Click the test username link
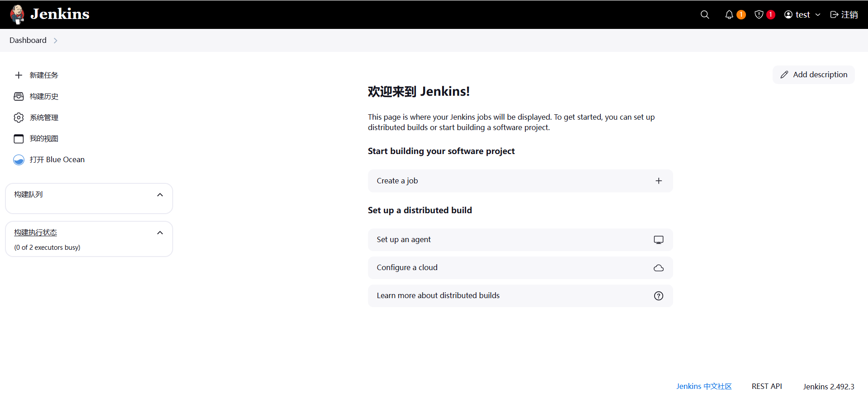 pos(802,14)
